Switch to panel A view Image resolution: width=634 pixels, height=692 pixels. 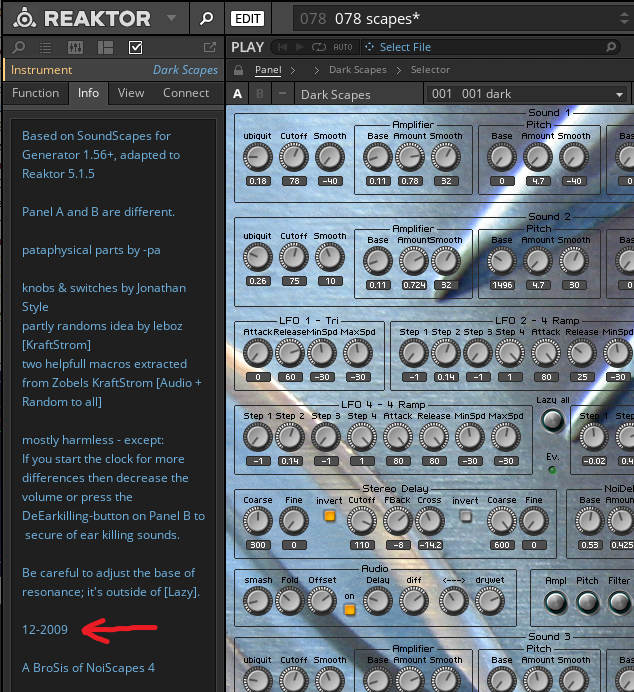coord(237,94)
